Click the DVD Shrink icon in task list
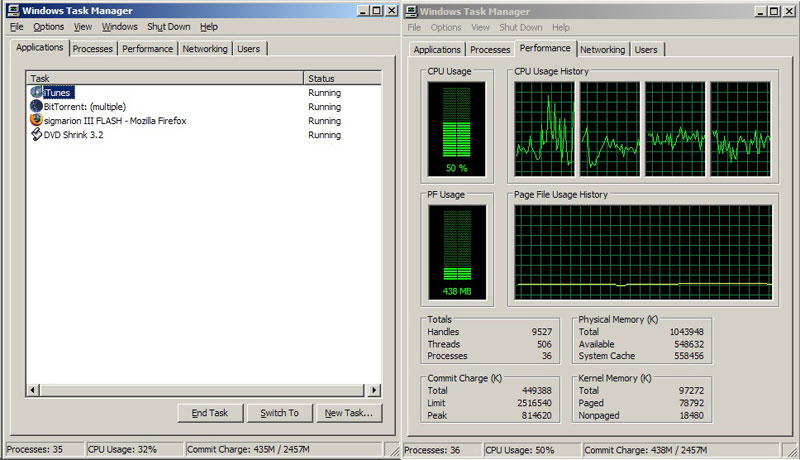Viewport: 800px width, 460px height. (36, 135)
